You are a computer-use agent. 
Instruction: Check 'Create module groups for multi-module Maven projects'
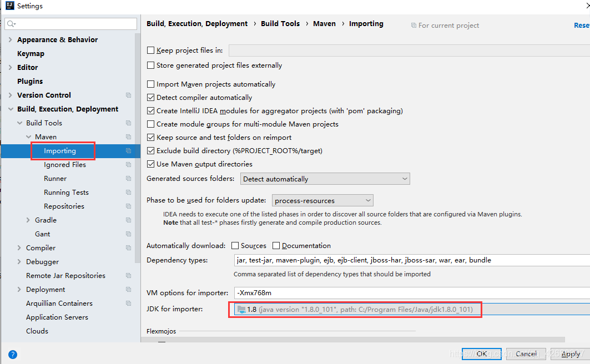coord(150,124)
